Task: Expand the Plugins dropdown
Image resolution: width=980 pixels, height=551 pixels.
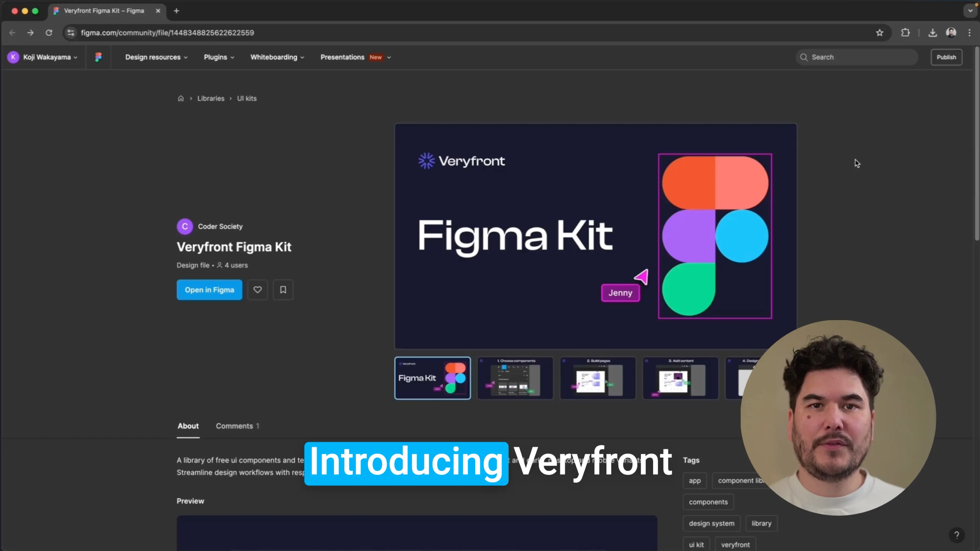Action: point(219,57)
